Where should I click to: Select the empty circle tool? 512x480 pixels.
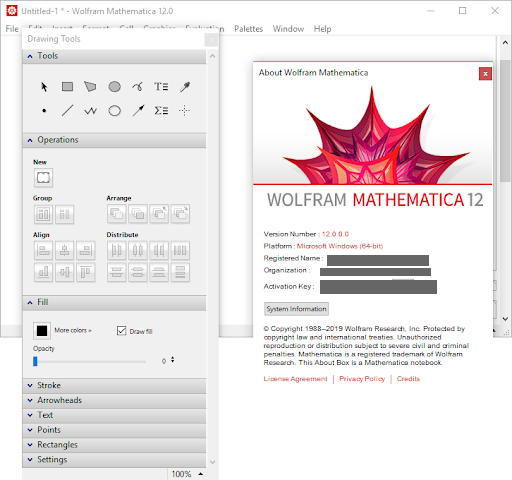pyautogui.click(x=114, y=111)
